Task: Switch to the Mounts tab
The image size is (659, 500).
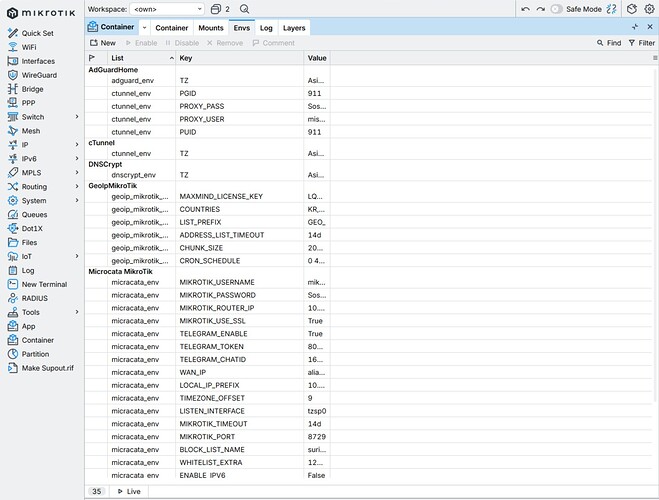Action: 211,28
